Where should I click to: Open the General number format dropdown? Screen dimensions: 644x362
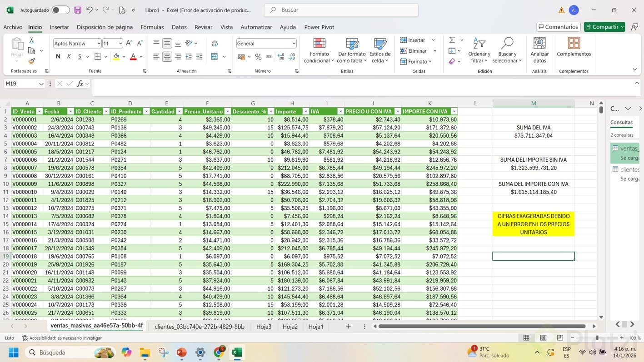coord(294,44)
